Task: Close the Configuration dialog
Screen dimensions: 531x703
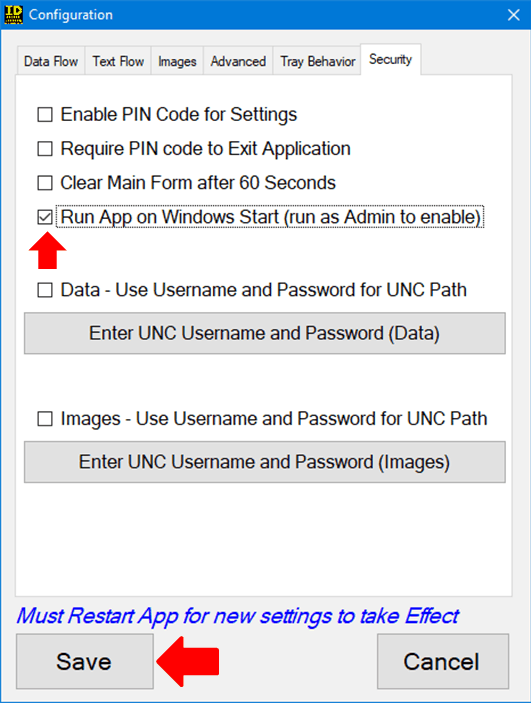Action: [x=514, y=15]
